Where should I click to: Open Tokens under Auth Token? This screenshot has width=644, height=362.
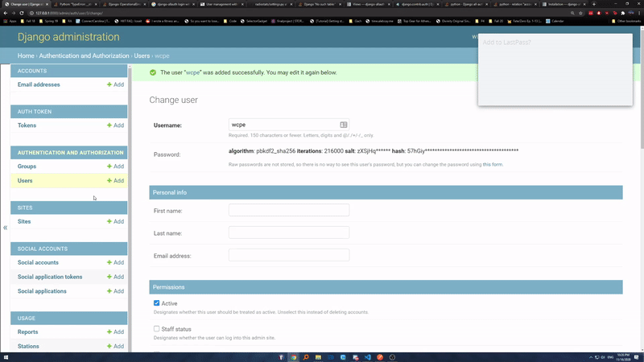pos(27,125)
